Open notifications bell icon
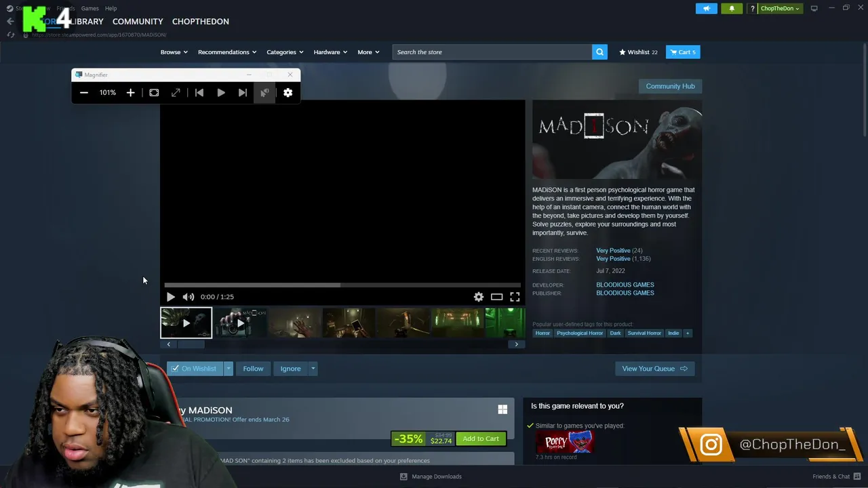The width and height of the screenshot is (868, 488). (x=732, y=8)
